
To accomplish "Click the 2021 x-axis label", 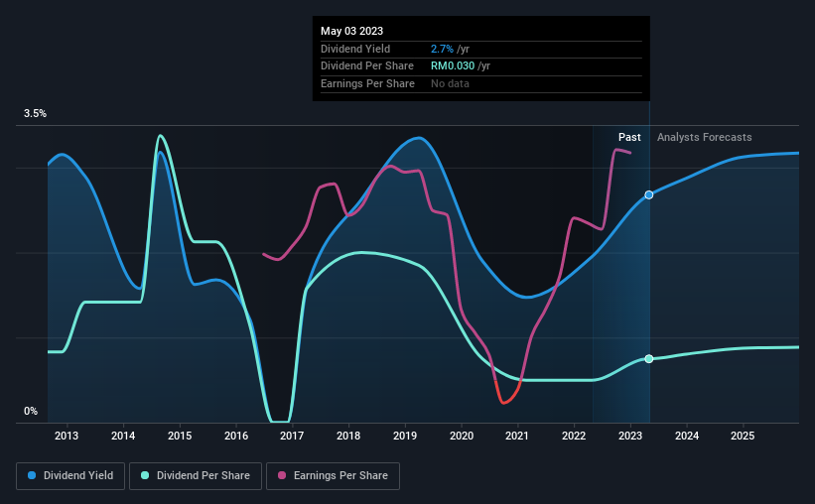I will pyautogui.click(x=517, y=436).
